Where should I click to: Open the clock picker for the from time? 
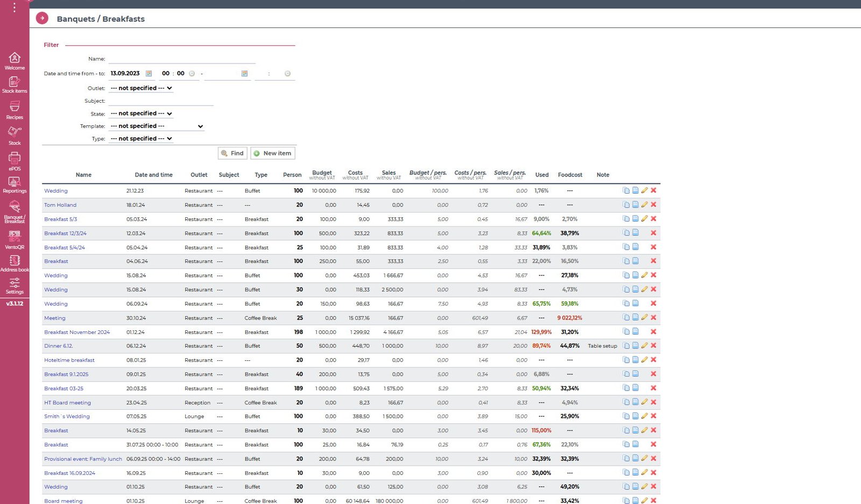pyautogui.click(x=192, y=74)
